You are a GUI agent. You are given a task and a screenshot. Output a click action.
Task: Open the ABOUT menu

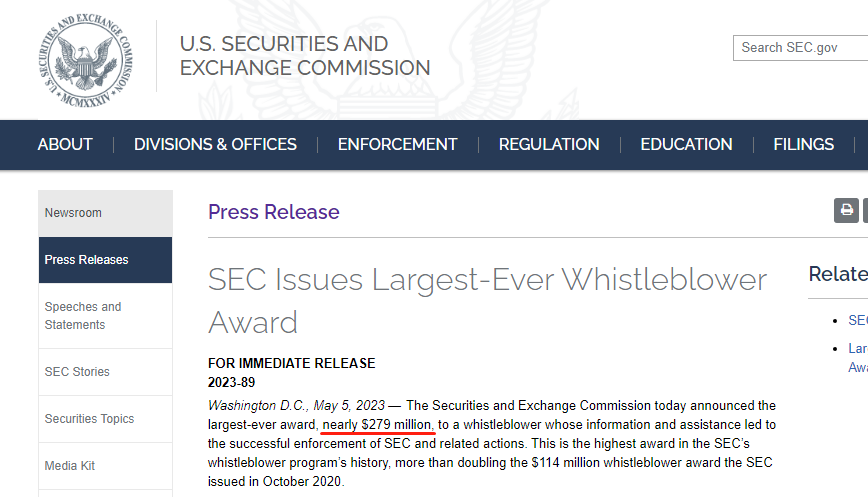pos(65,144)
